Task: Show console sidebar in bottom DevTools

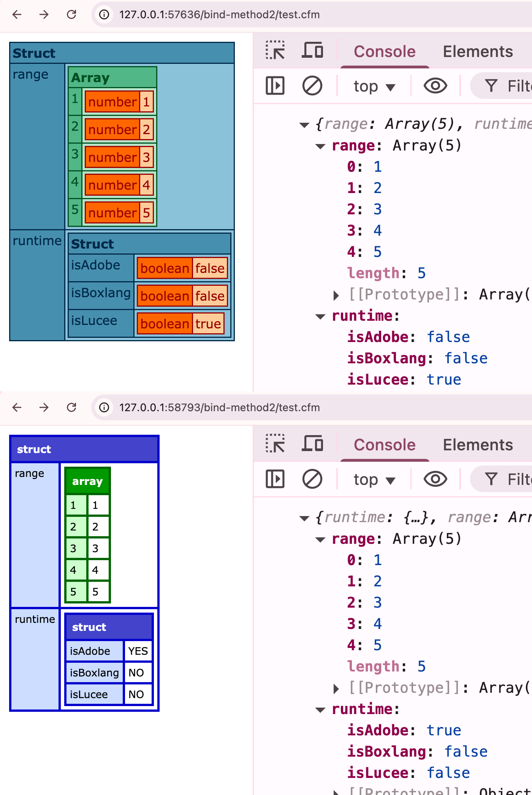Action: (x=275, y=479)
